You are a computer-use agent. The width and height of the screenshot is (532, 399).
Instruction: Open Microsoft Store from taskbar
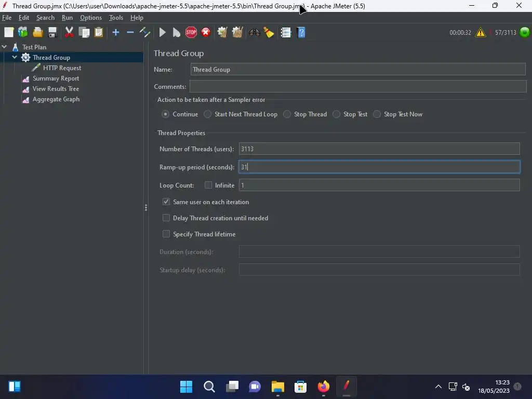[x=300, y=387]
